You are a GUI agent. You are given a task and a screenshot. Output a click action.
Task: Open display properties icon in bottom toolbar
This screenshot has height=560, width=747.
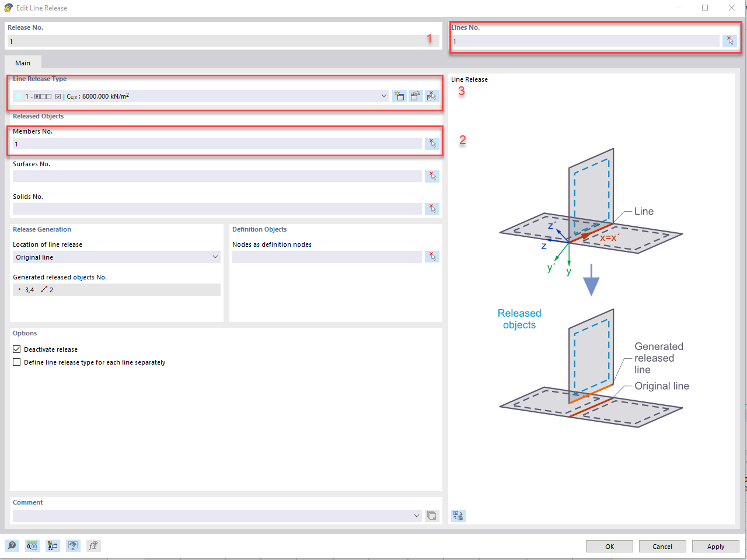click(72, 545)
